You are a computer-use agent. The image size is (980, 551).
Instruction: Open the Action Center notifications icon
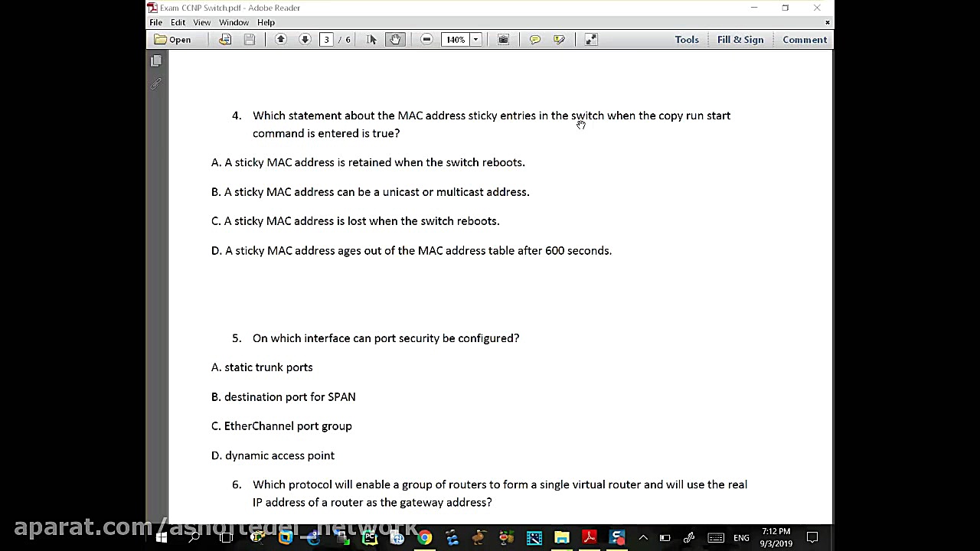pyautogui.click(x=813, y=538)
